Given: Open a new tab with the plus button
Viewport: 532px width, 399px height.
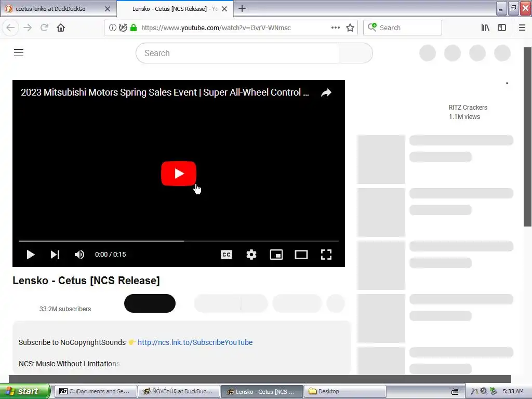Looking at the screenshot, I should (x=242, y=8).
